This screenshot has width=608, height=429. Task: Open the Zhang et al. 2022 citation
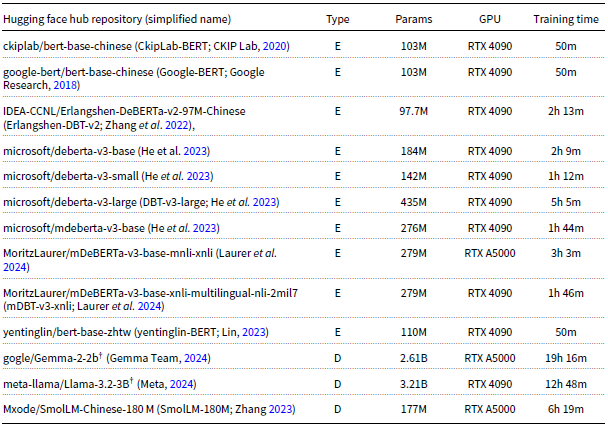pos(176,125)
